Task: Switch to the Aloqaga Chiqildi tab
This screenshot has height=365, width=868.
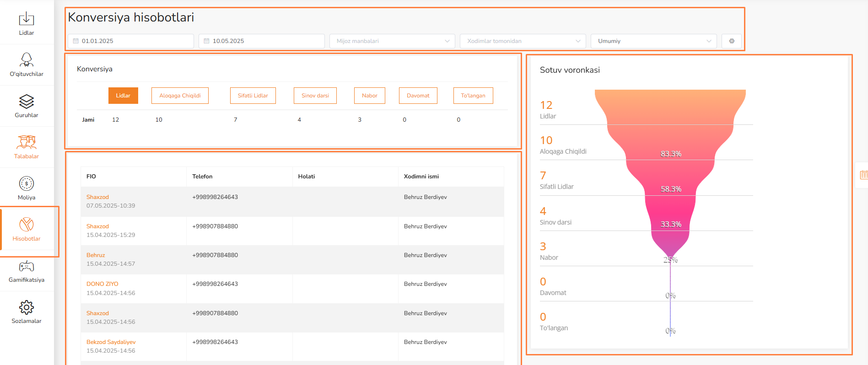Action: pos(180,96)
